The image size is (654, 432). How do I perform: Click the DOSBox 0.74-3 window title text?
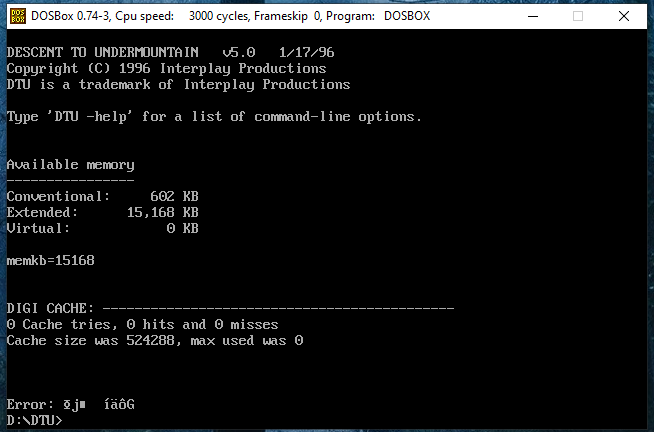coord(230,16)
